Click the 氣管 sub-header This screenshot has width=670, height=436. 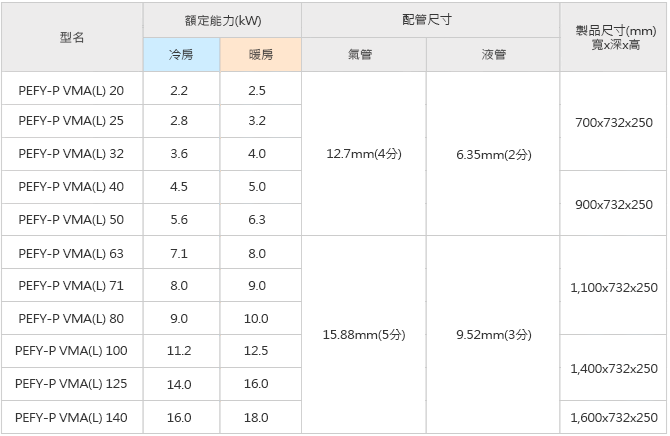[x=364, y=55]
